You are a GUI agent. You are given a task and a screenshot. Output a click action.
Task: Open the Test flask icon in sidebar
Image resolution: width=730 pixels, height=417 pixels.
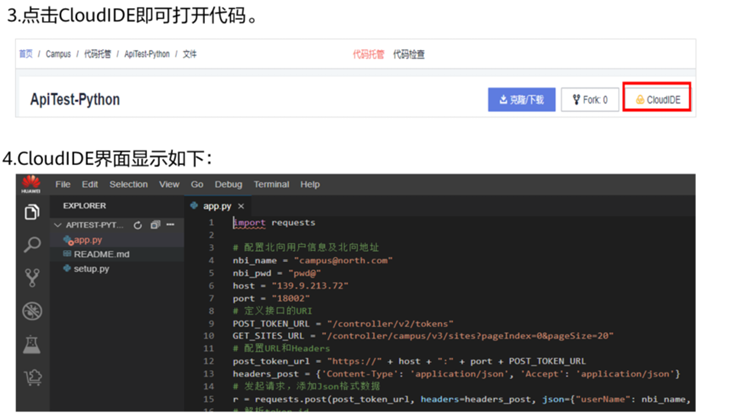(x=32, y=345)
